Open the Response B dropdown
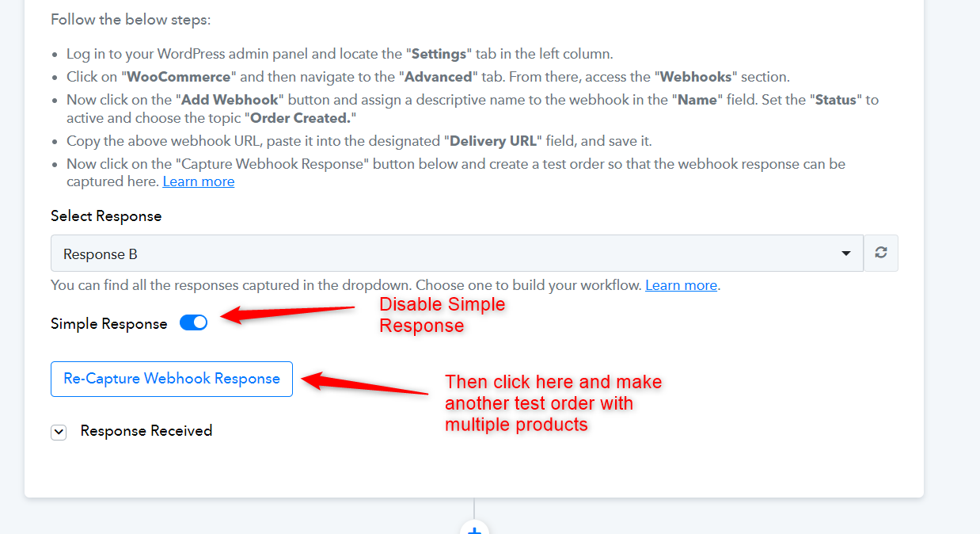This screenshot has height=534, width=980. 457,254
